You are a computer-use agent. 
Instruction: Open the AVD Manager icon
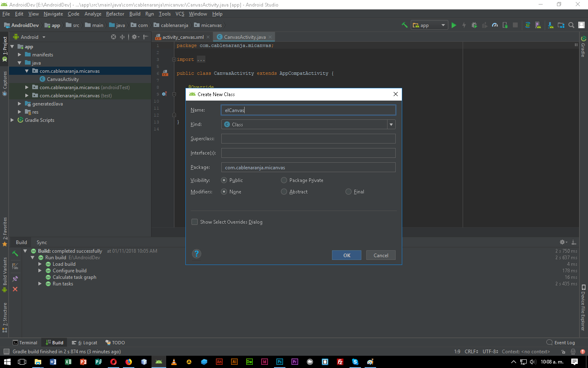coord(538,25)
